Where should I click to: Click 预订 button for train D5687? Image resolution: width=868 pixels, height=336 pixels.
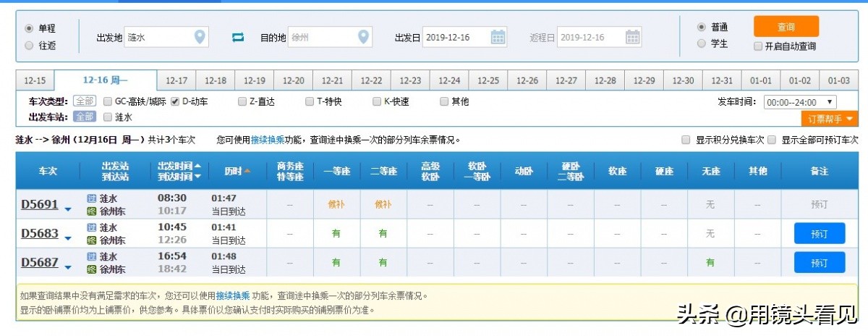[819, 262]
